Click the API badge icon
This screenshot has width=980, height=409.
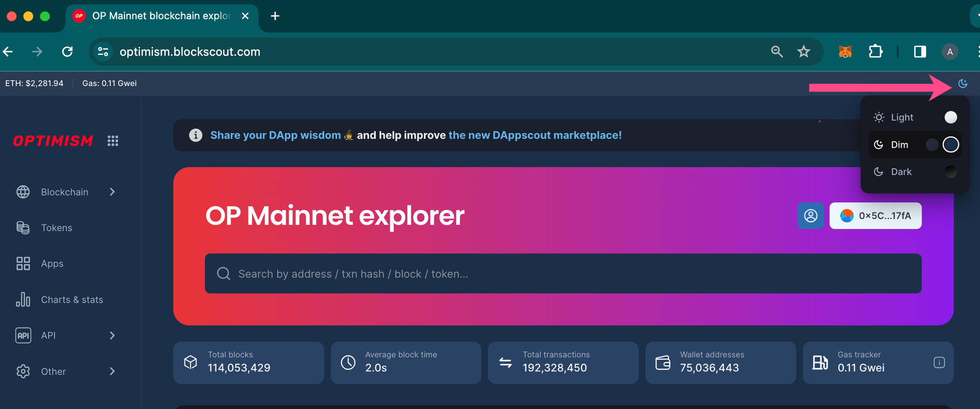pos(23,336)
